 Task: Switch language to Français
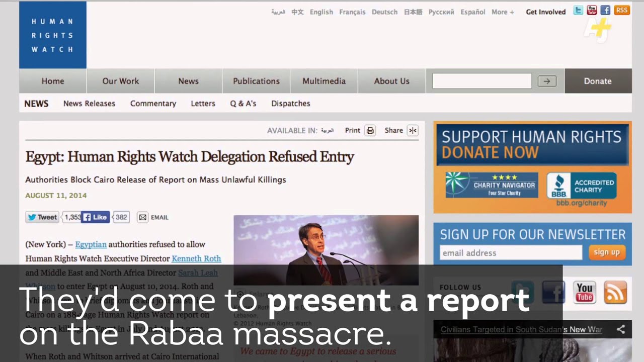click(x=352, y=12)
